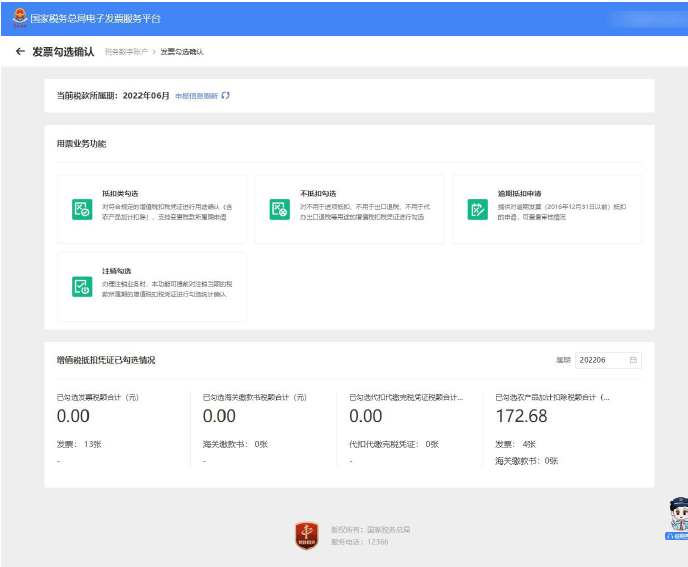Click the red tax emblem in footer

click(x=307, y=535)
